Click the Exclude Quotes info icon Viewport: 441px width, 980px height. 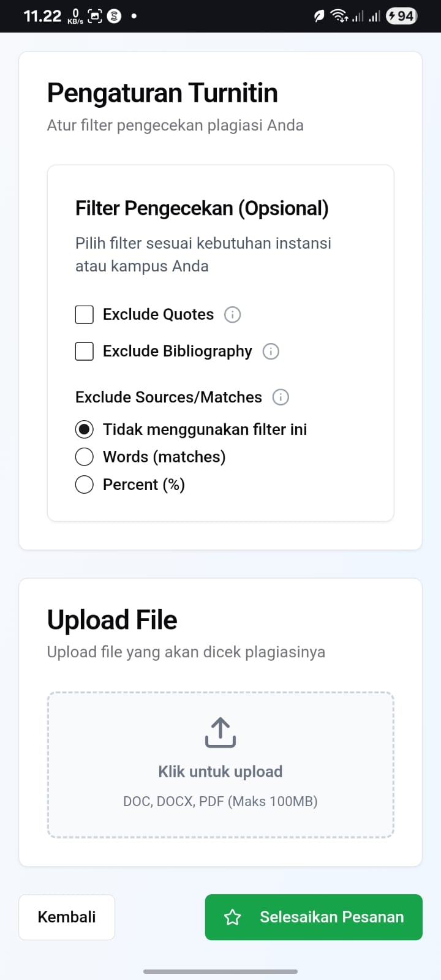pos(233,315)
